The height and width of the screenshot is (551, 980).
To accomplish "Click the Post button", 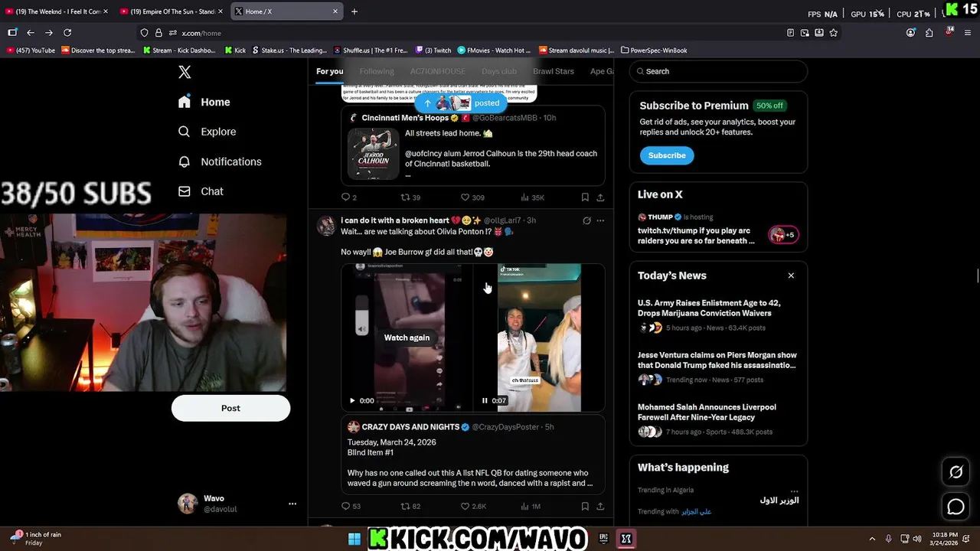I will click(x=230, y=408).
